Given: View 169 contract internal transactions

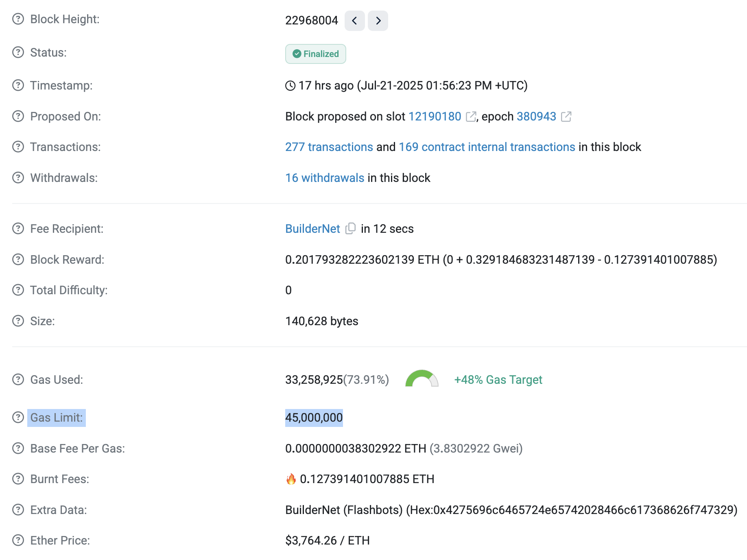Looking at the screenshot, I should [x=487, y=147].
